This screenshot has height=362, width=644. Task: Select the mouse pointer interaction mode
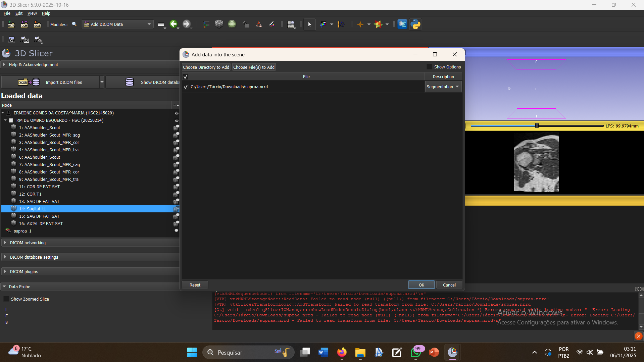coord(309,24)
